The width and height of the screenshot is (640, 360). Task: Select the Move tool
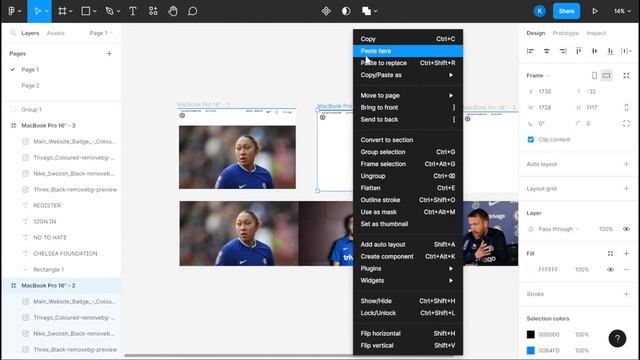tap(37, 11)
